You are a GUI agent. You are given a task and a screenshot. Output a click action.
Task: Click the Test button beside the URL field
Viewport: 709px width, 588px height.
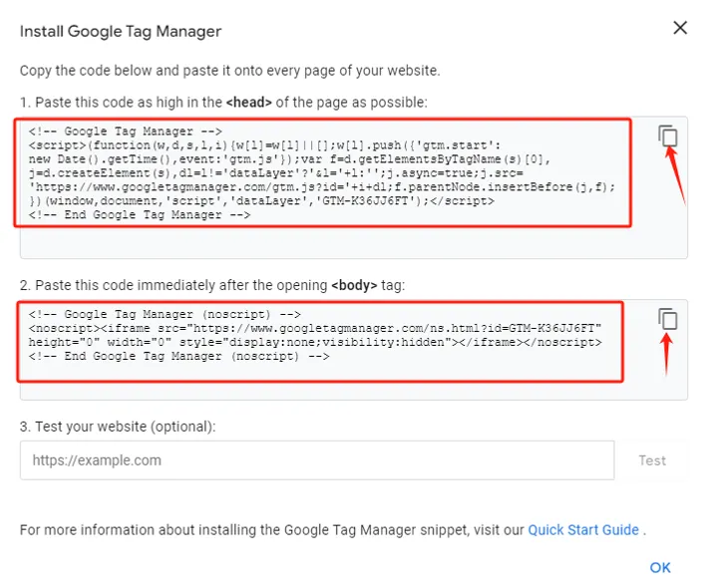pos(652,460)
